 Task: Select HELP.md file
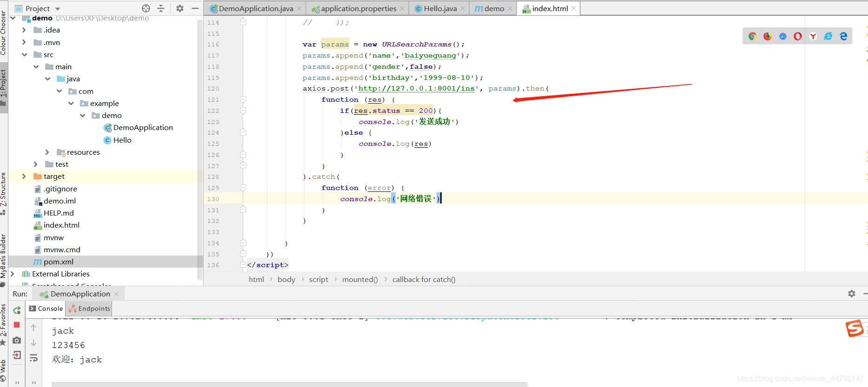pyautogui.click(x=54, y=213)
